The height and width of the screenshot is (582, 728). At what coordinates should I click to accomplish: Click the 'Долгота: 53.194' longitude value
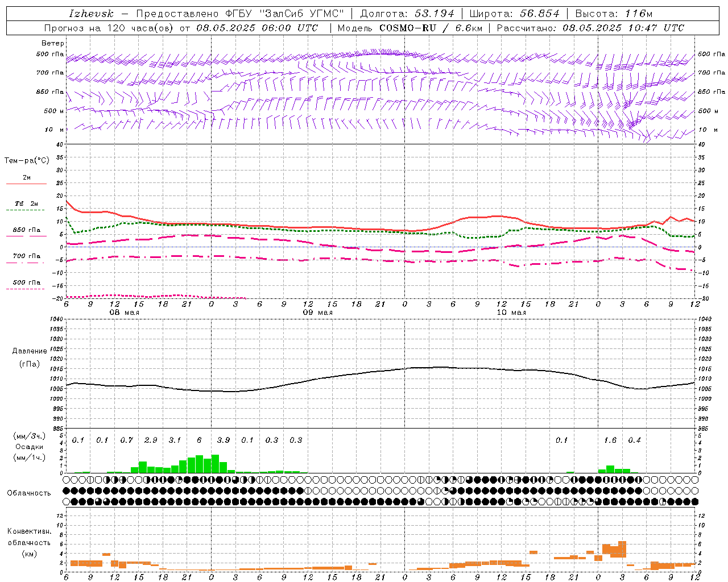(407, 14)
